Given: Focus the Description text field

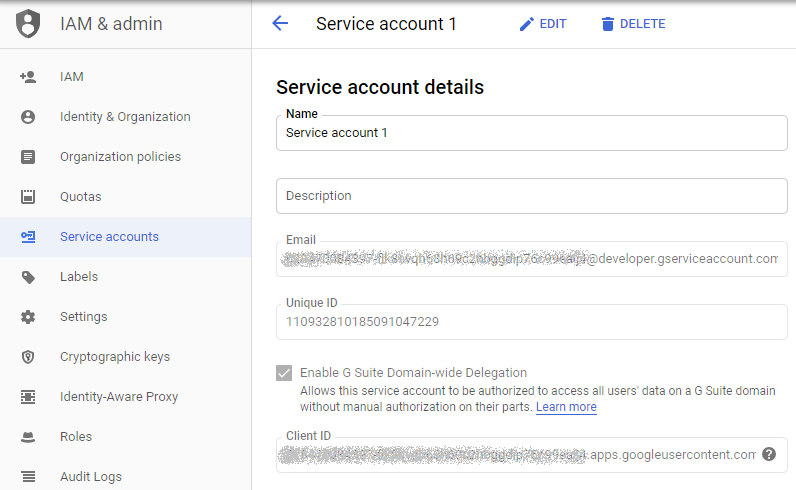Looking at the screenshot, I should click(x=530, y=196).
